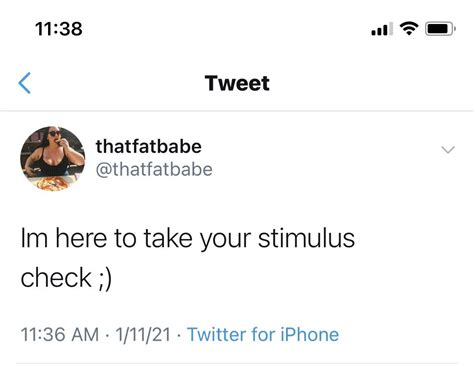This screenshot has height=366, width=474.
Task: Tap the 11:38 status bar clock
Action: coord(59,29)
